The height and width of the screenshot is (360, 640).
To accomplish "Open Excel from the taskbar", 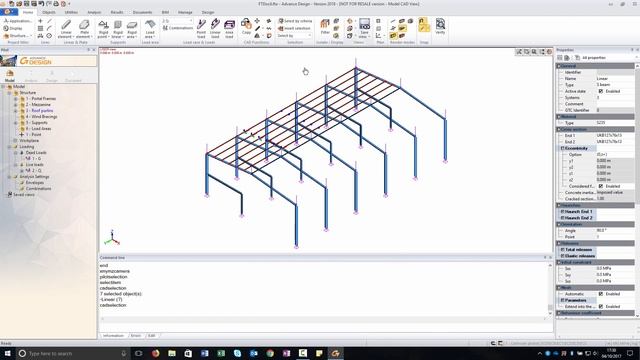I will pyautogui.click(x=221, y=353).
